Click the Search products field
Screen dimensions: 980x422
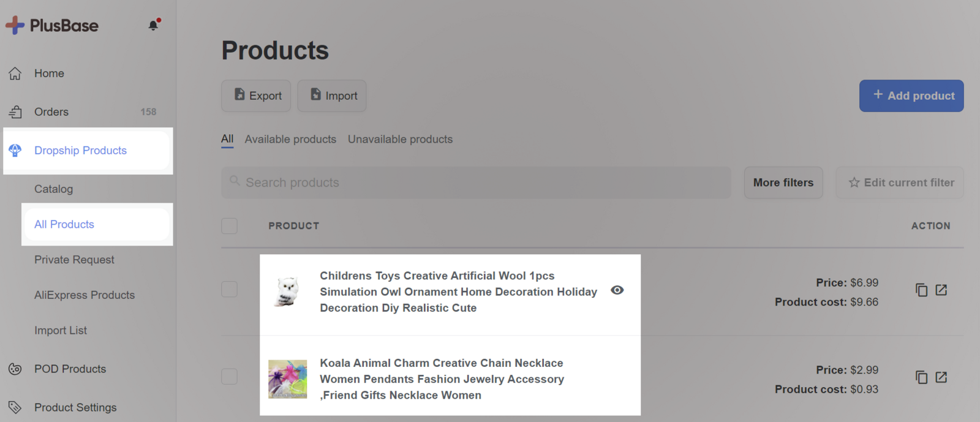pos(476,183)
